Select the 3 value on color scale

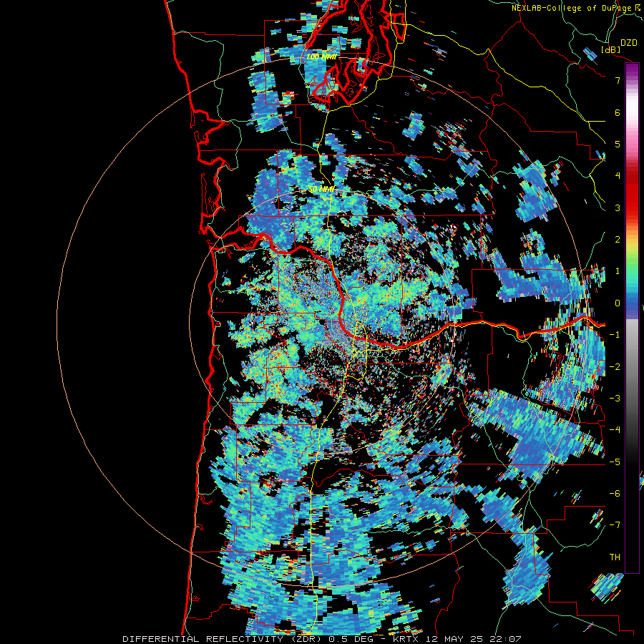click(618, 208)
